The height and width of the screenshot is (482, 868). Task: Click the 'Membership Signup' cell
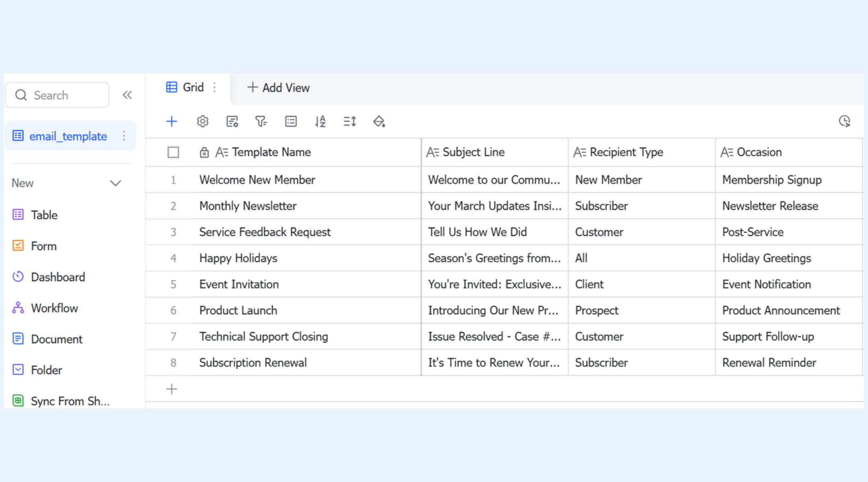coord(789,180)
